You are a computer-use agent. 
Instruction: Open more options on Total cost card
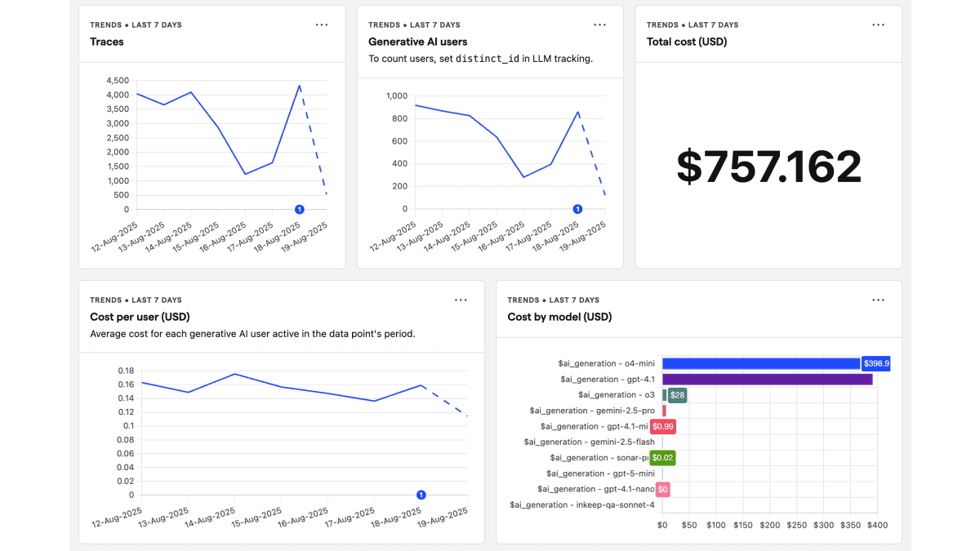[x=878, y=24]
